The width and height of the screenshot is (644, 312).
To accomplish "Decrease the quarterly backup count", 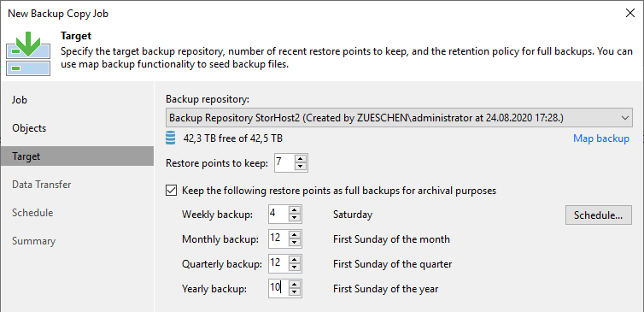I will 295,268.
